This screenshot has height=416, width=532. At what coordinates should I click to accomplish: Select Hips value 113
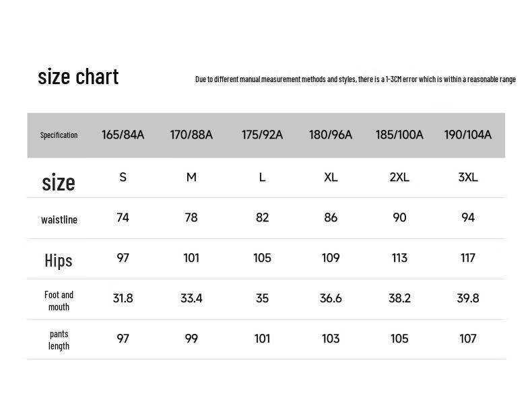[399, 258]
